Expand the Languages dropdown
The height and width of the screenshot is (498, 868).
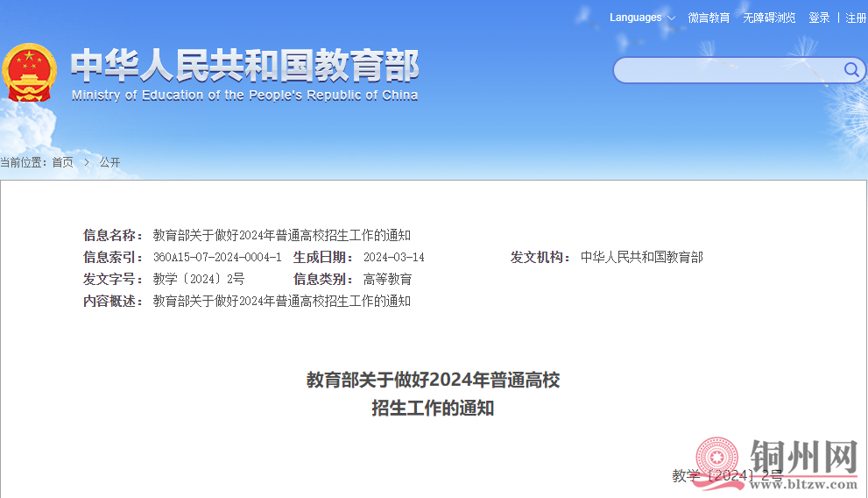click(x=642, y=18)
